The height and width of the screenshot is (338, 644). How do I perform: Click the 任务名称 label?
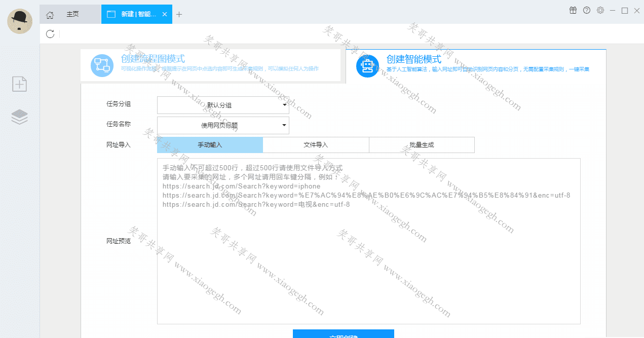coord(119,124)
